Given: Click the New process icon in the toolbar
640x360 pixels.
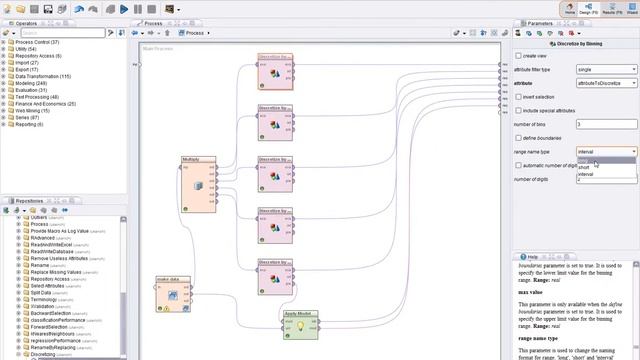Looking at the screenshot, I should click(7, 9).
